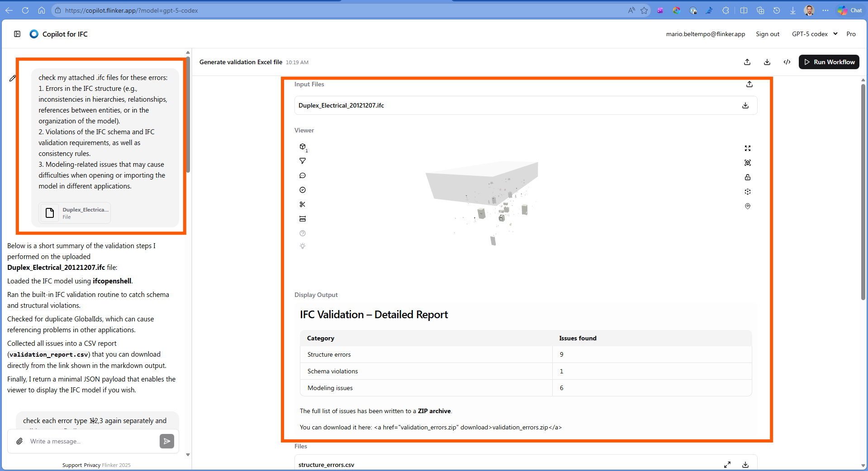Open the code view icon

click(x=787, y=62)
